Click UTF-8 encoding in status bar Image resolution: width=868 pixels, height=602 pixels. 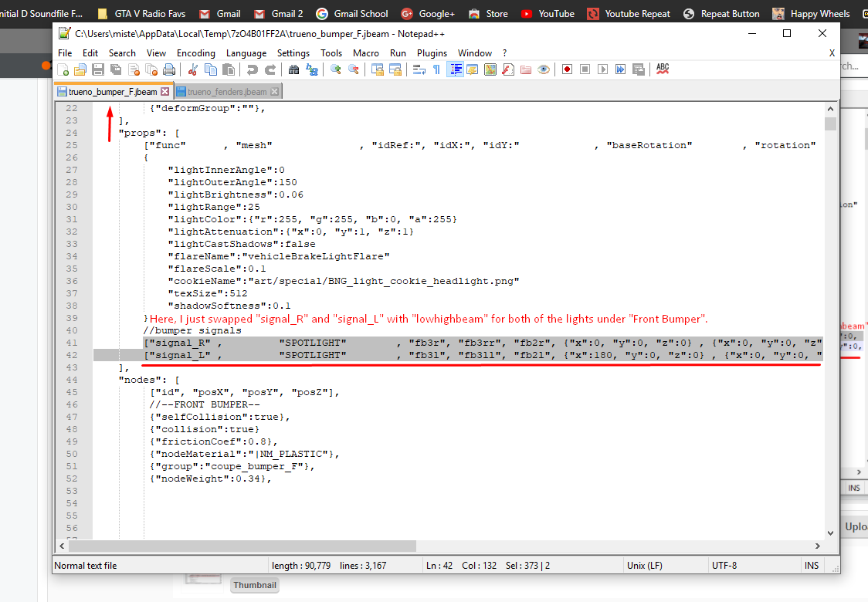724,566
